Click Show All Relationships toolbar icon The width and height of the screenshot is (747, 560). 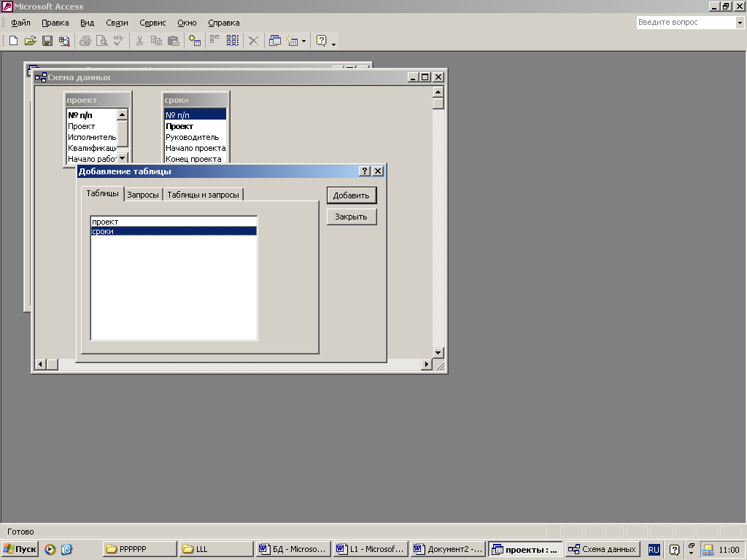coord(233,41)
